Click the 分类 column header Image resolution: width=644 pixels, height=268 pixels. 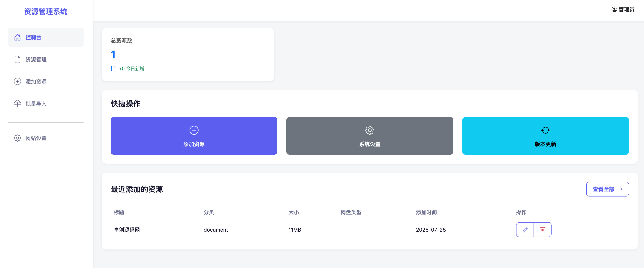click(209, 212)
